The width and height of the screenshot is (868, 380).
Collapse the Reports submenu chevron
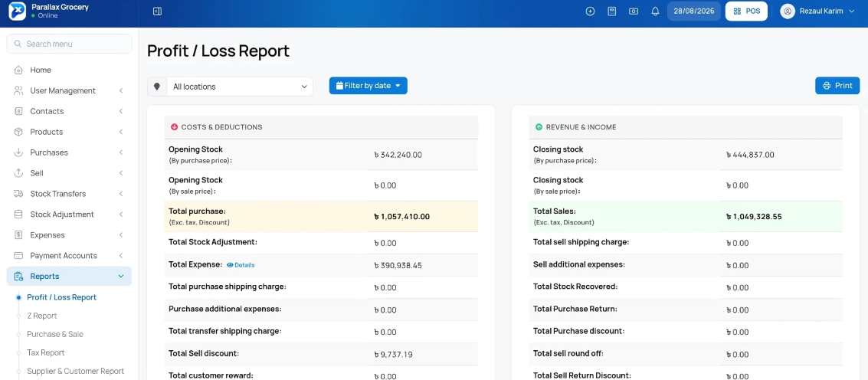[121, 277]
